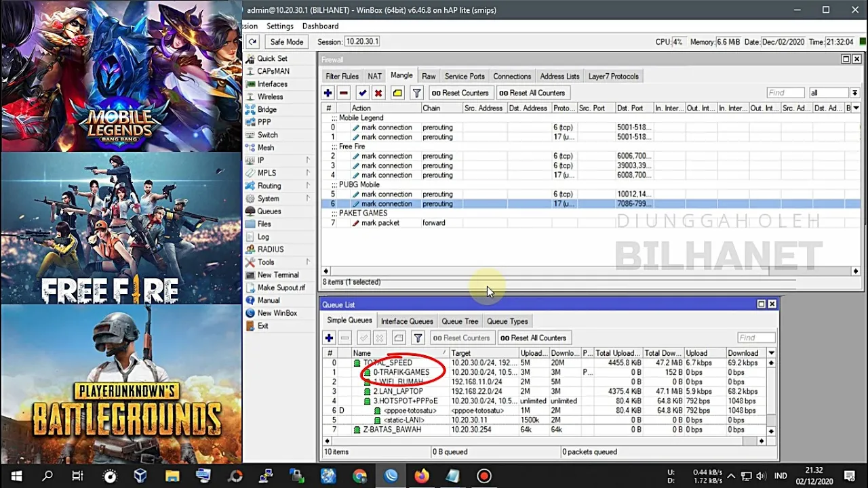Open Firefox from Windows taskbar
This screenshot has width=868, height=488.
tap(422, 476)
